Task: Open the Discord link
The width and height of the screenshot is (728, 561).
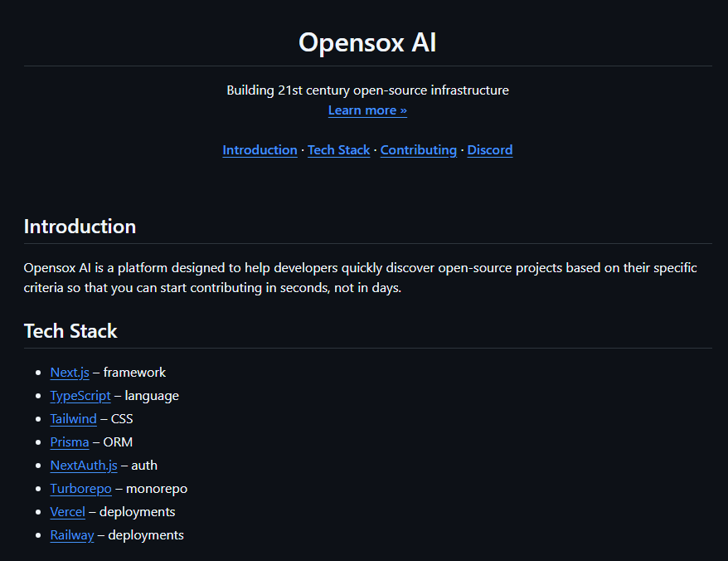Action: coord(489,150)
